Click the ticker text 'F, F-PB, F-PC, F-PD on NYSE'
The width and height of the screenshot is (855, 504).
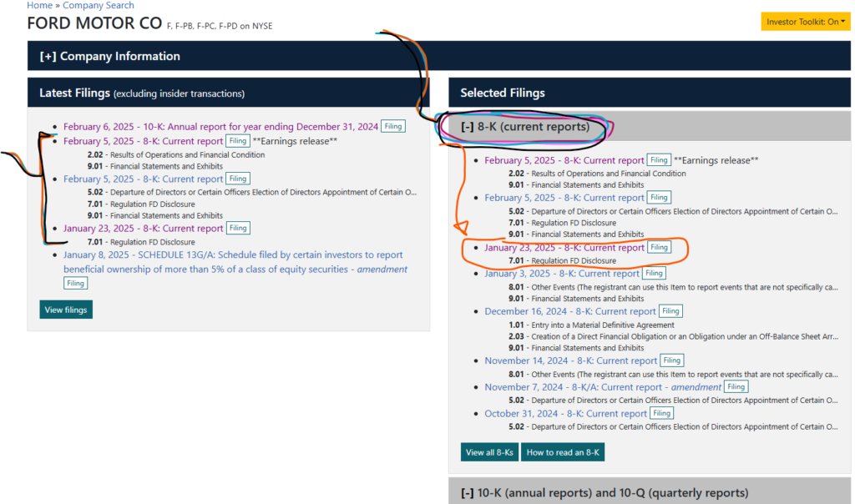point(220,26)
